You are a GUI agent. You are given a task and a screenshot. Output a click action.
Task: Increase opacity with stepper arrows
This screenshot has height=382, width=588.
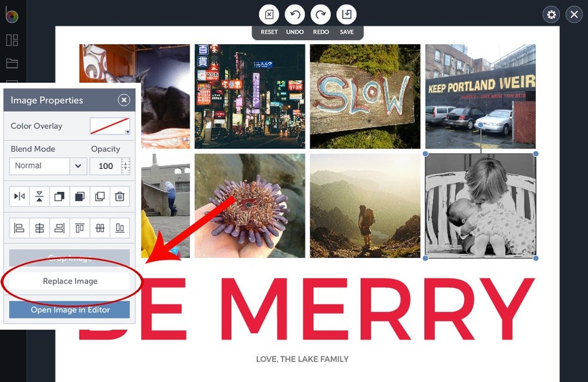point(126,162)
